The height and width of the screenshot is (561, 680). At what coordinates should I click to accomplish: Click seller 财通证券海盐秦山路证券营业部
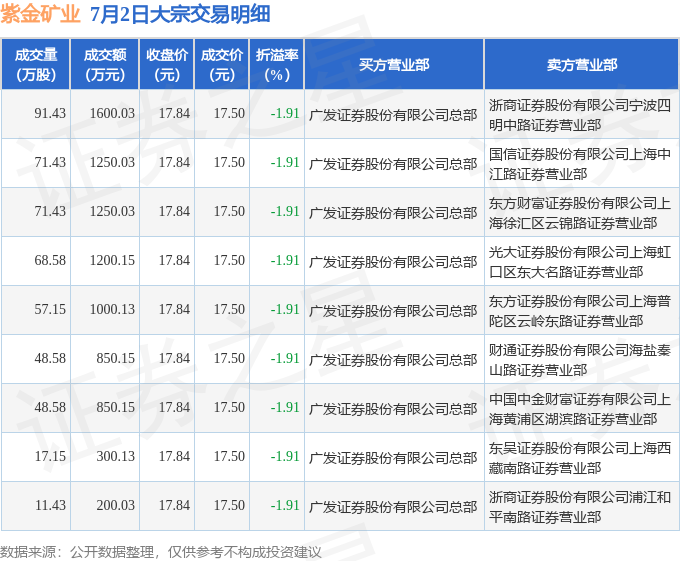[x=580, y=360]
